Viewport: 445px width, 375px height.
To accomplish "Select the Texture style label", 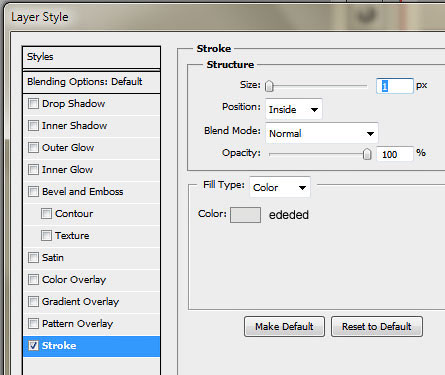I will tap(72, 236).
